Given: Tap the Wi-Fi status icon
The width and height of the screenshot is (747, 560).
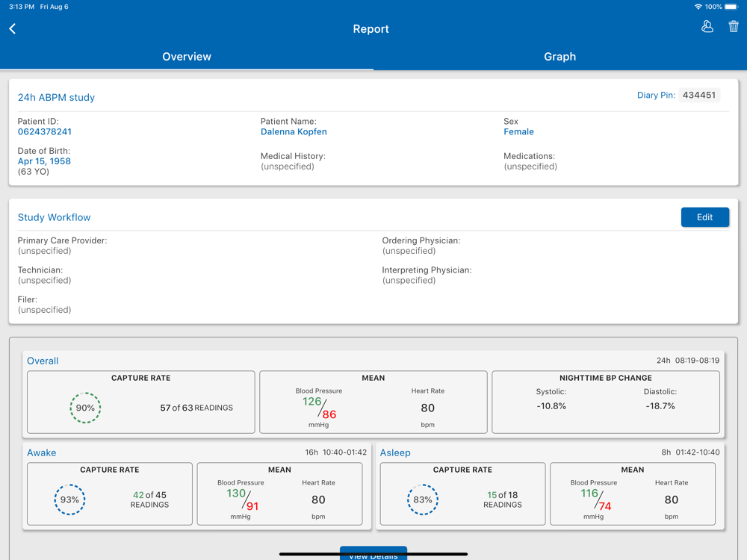Looking at the screenshot, I should coord(698,7).
